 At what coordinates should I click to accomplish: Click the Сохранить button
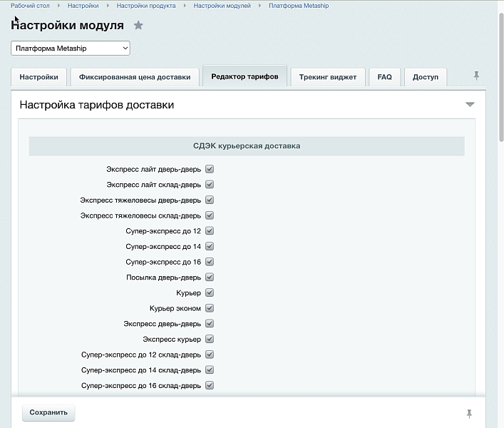(x=48, y=412)
